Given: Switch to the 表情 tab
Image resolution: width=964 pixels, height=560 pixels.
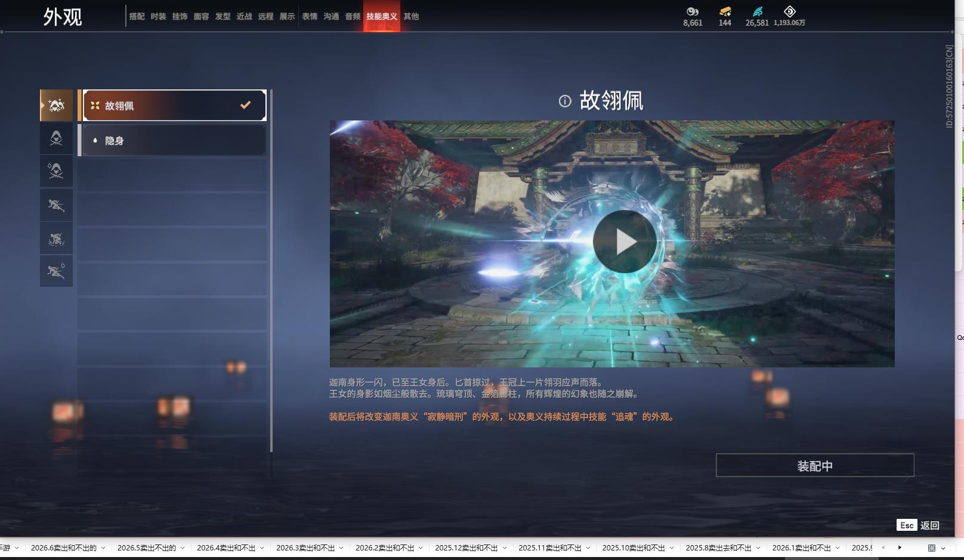Looking at the screenshot, I should [310, 16].
